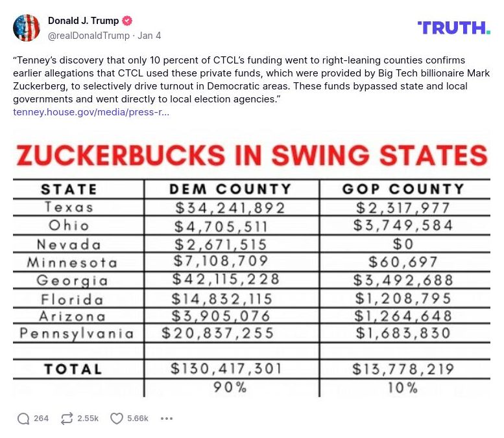Click the 2.55k ReTruth count

(x=88, y=419)
